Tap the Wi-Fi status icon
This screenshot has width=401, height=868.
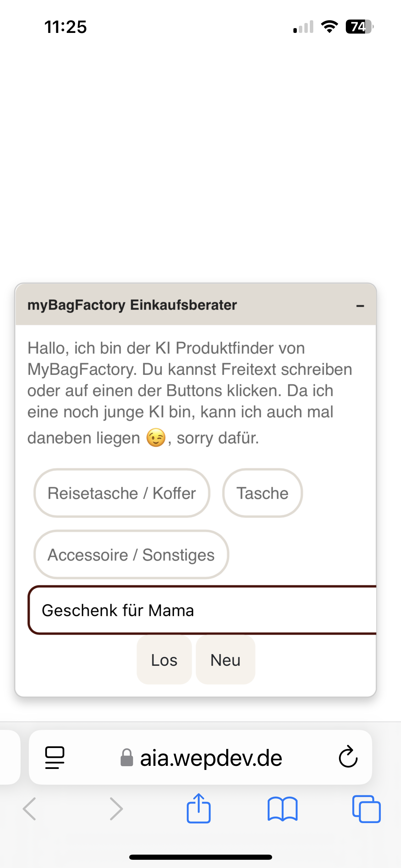click(x=329, y=27)
